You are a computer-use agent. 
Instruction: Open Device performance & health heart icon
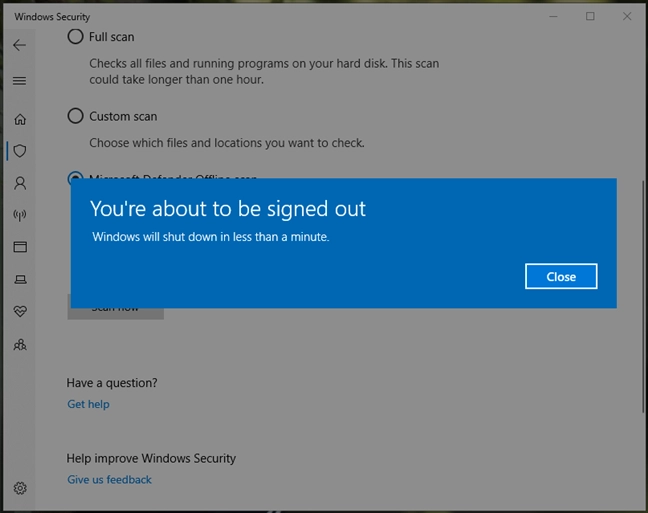(x=20, y=311)
